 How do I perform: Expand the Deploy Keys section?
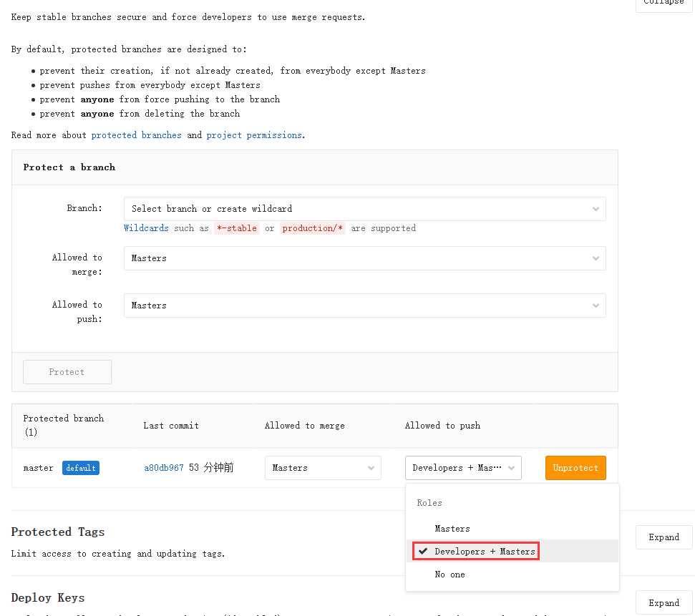click(x=664, y=603)
